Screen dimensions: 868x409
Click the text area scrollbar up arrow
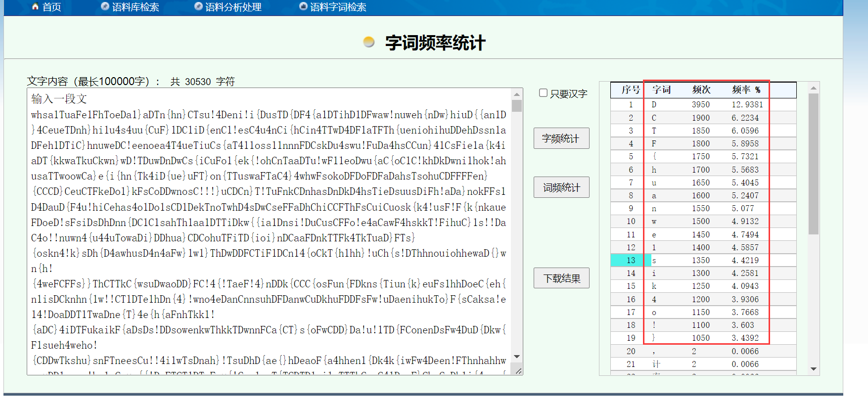point(517,94)
